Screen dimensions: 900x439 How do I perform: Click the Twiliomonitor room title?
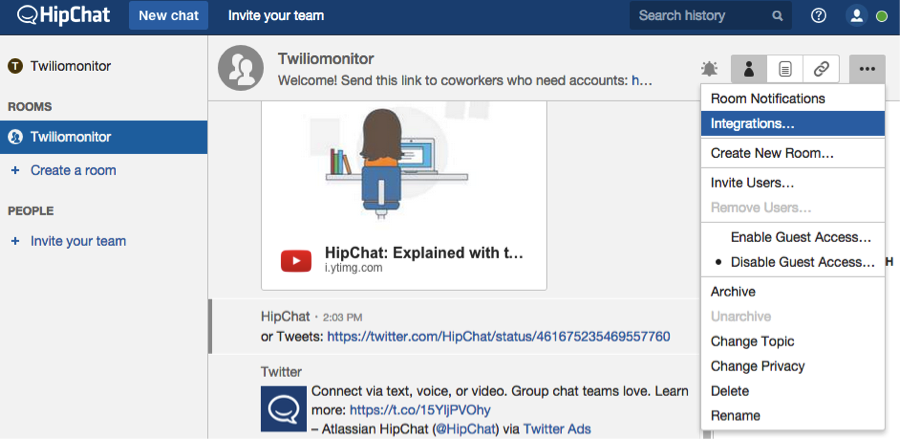tap(326, 59)
